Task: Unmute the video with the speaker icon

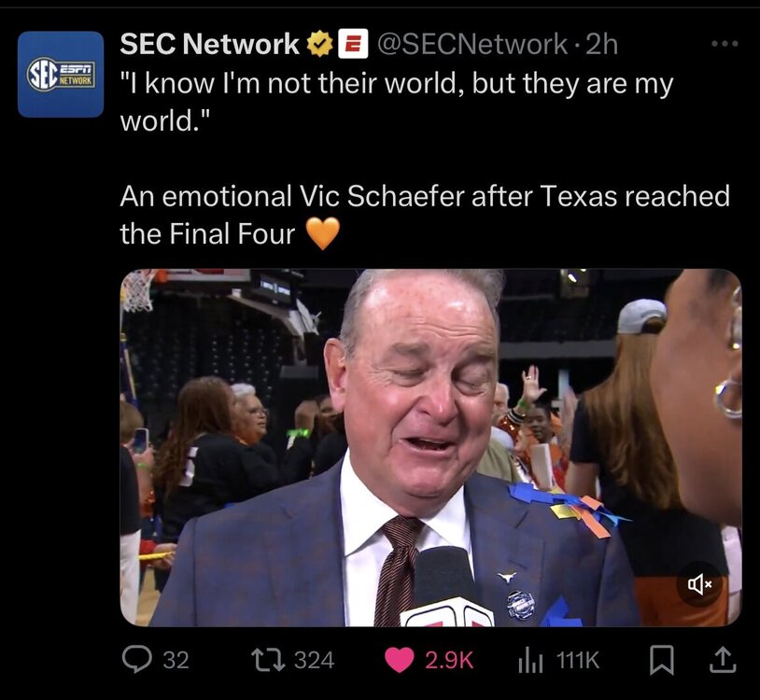Action: (699, 584)
